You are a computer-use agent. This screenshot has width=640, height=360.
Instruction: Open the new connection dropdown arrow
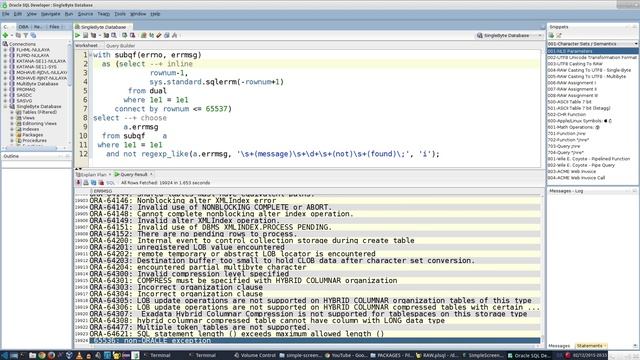click(11, 36)
